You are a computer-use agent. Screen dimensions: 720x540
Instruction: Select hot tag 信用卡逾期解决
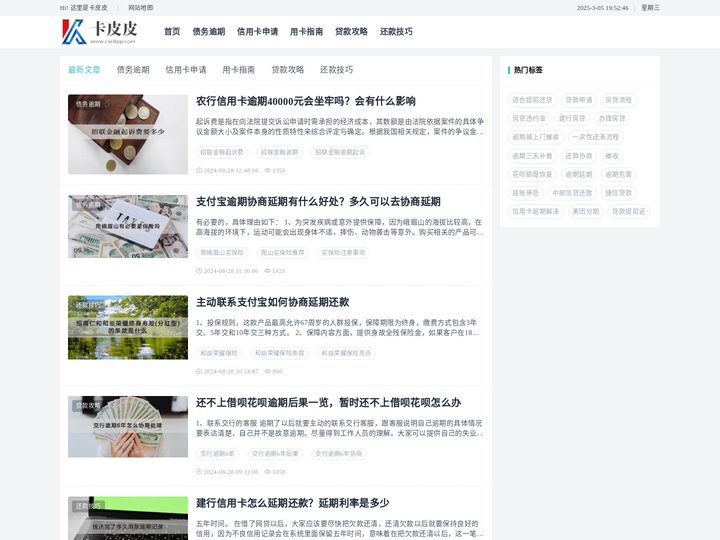[536, 212]
